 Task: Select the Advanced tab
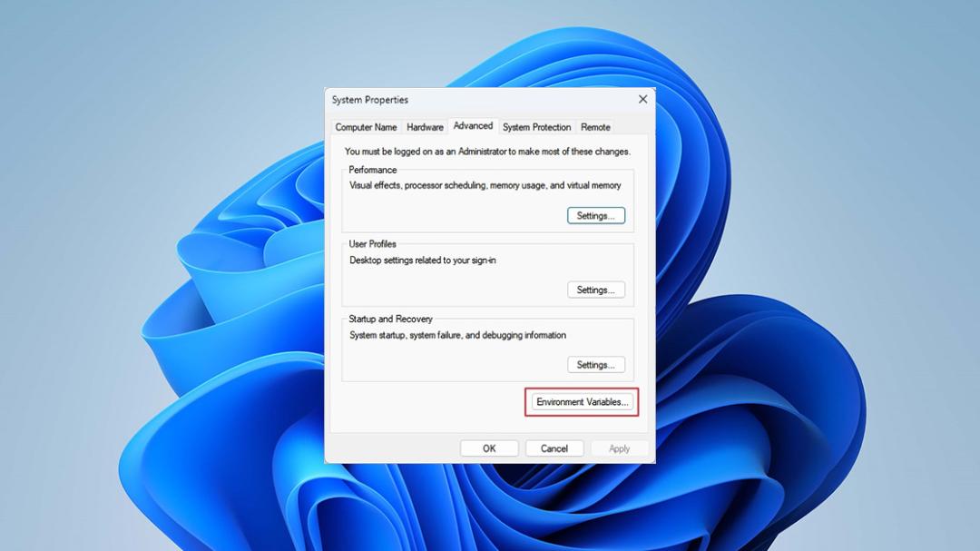[473, 125]
